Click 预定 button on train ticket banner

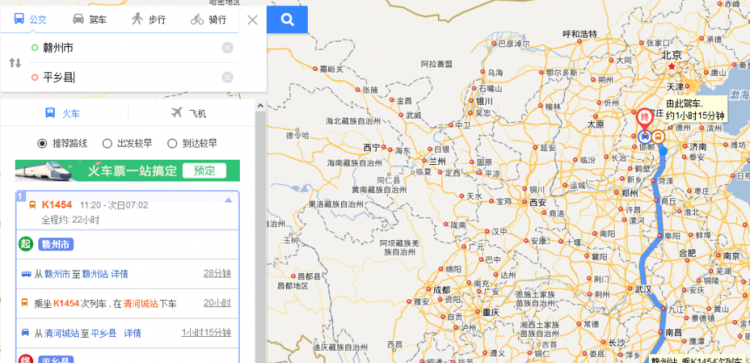coord(204,171)
